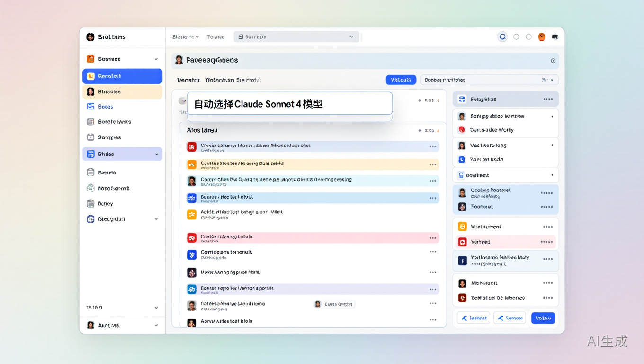
Task: Click the red highlighted Vorteat row in right panel
Action: coord(505,242)
